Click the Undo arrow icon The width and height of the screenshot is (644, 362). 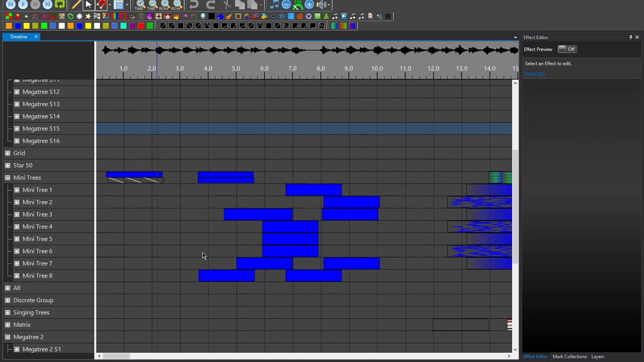pos(194,5)
